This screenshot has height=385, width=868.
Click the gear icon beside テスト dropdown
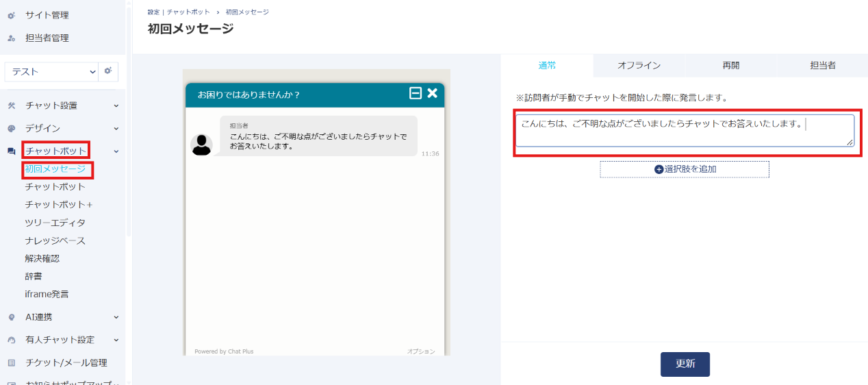(x=109, y=71)
